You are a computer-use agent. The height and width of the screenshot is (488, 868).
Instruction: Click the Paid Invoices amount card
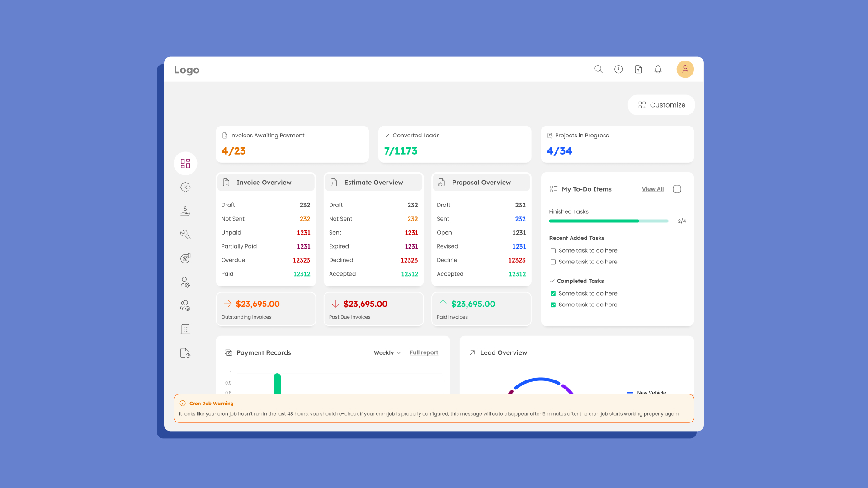click(481, 309)
